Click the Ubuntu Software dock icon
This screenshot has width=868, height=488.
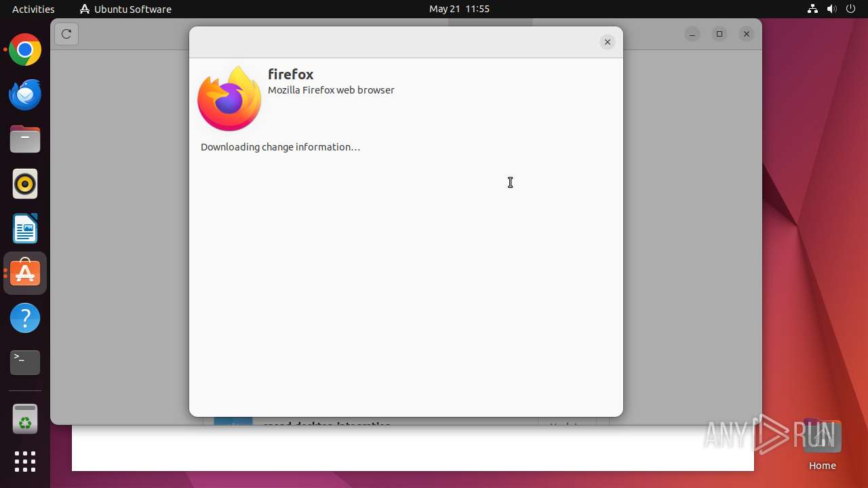pos(25,273)
